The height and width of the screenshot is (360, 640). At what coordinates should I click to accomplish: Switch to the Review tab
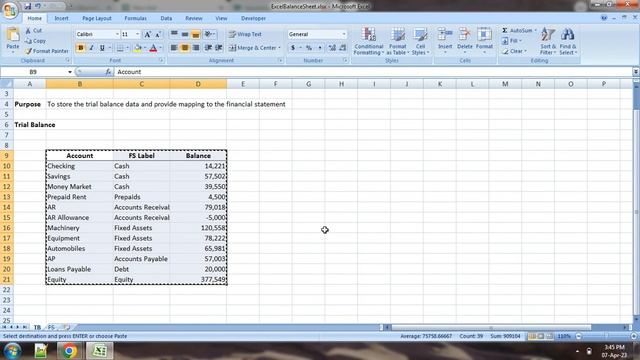[x=194, y=18]
